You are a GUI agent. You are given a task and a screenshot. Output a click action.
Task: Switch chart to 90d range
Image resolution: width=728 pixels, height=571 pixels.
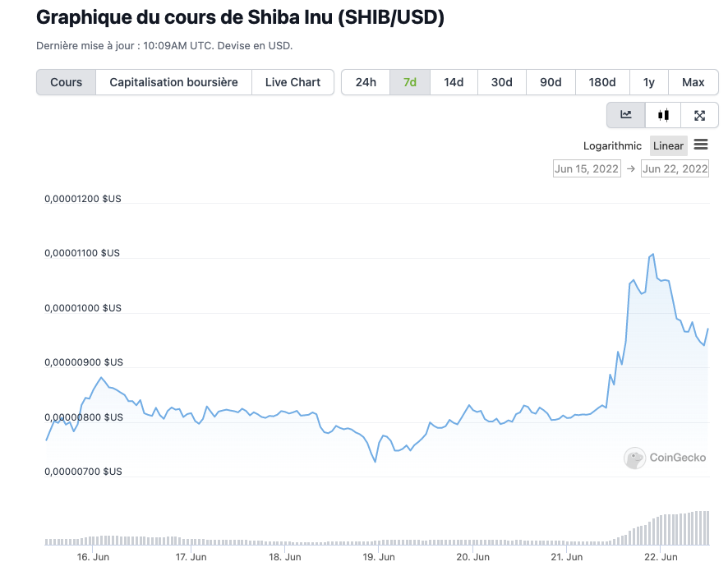(551, 82)
